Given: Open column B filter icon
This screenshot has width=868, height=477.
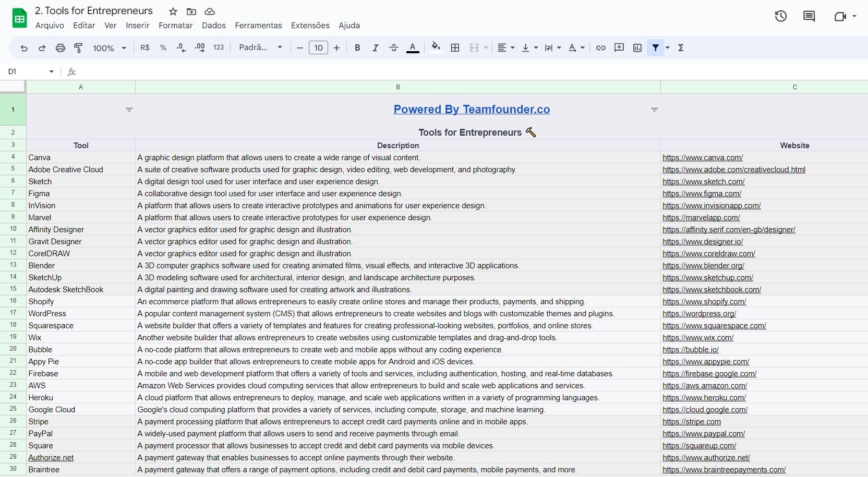Looking at the screenshot, I should pos(655,110).
